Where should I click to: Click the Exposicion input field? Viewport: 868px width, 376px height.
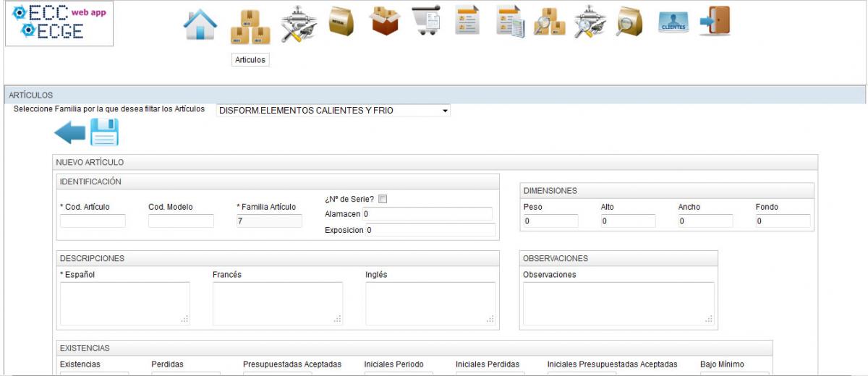click(x=430, y=230)
